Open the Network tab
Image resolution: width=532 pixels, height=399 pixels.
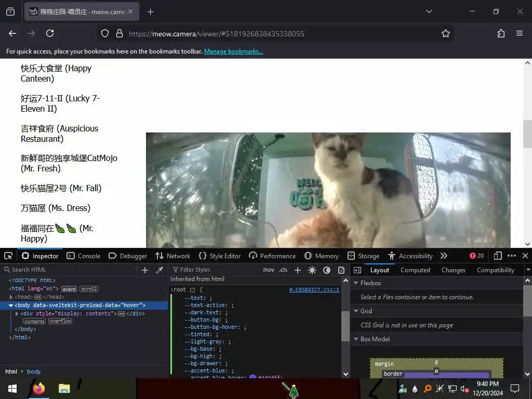(x=172, y=256)
